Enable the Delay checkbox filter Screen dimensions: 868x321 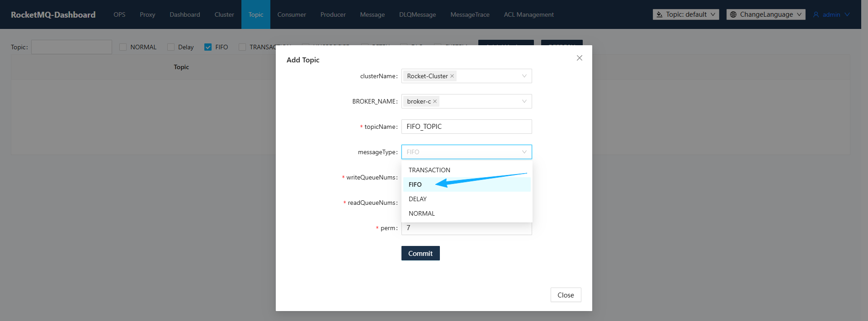click(171, 47)
